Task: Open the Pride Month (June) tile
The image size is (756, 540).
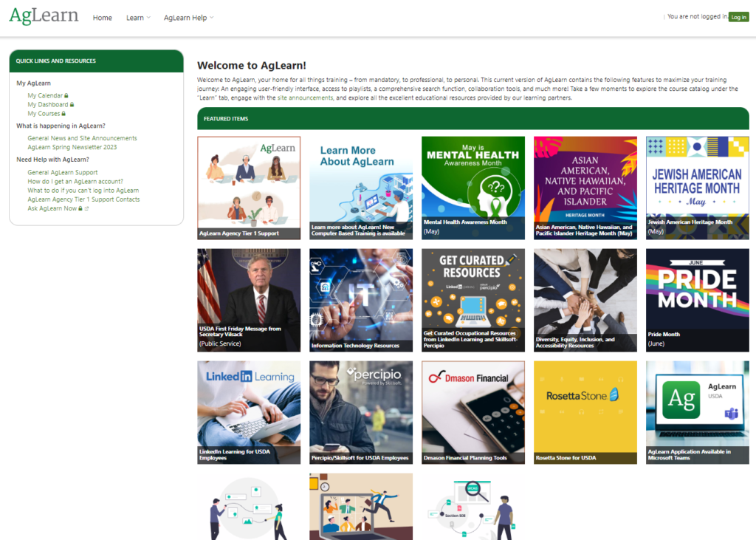Action: [698, 300]
